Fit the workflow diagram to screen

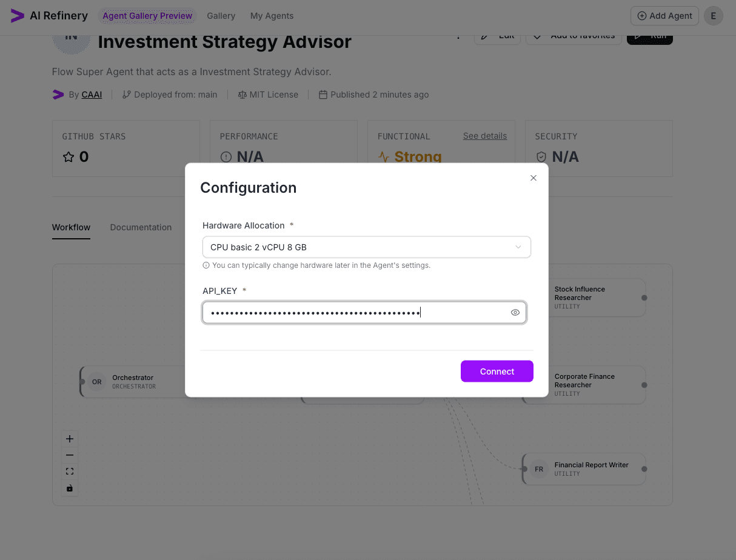pyautogui.click(x=70, y=471)
